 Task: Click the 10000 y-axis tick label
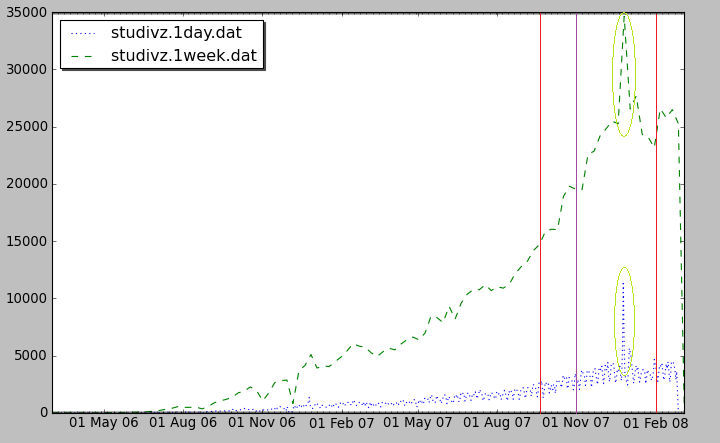tap(25, 298)
